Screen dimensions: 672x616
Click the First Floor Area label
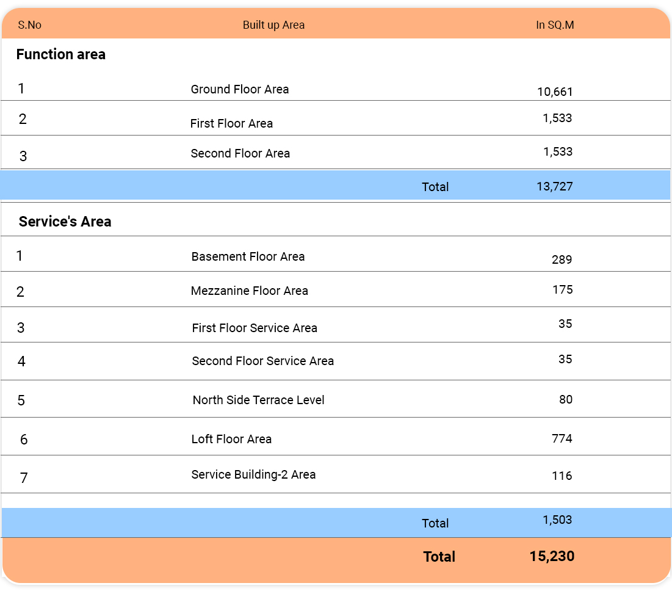pyautogui.click(x=231, y=123)
